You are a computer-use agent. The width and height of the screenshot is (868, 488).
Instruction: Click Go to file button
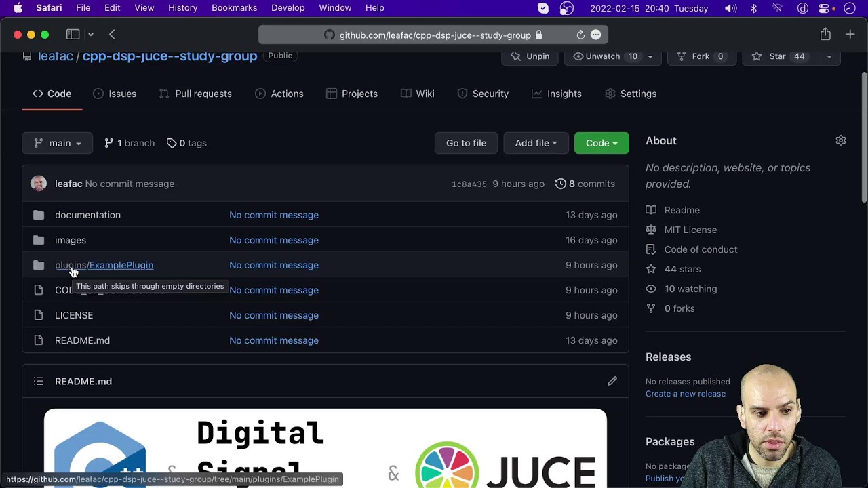coord(466,143)
